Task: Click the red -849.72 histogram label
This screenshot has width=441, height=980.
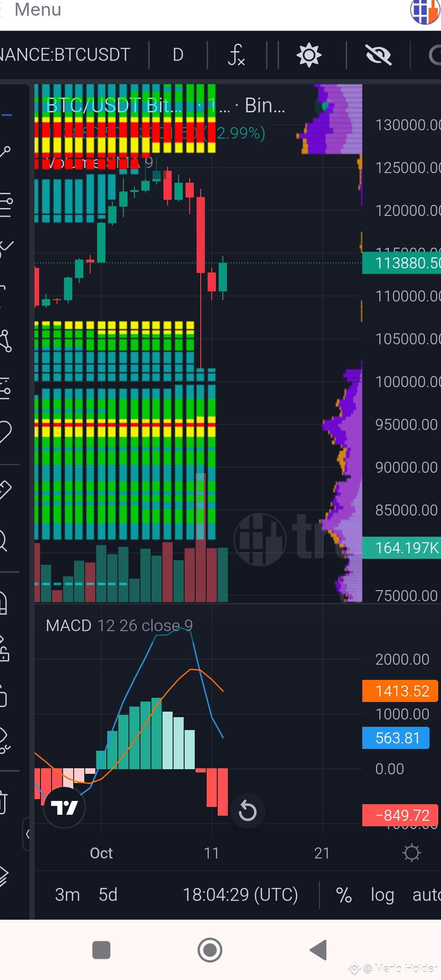Action: click(400, 815)
